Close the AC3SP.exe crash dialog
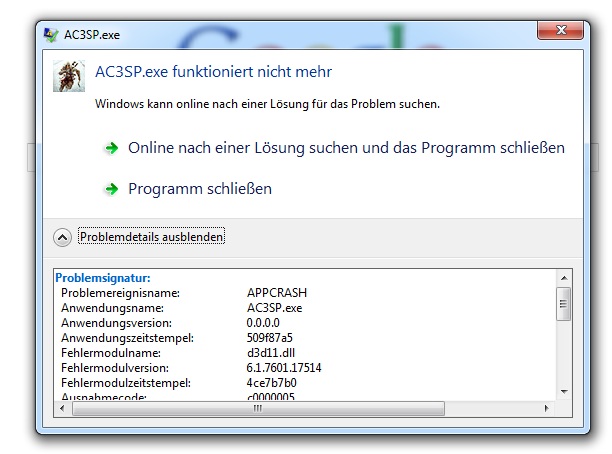The image size is (612, 454). tap(560, 30)
